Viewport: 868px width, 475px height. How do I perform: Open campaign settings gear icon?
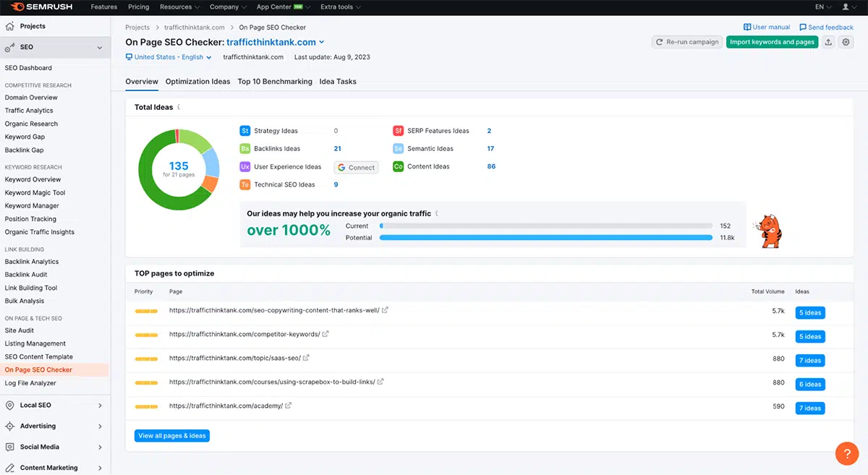click(846, 42)
